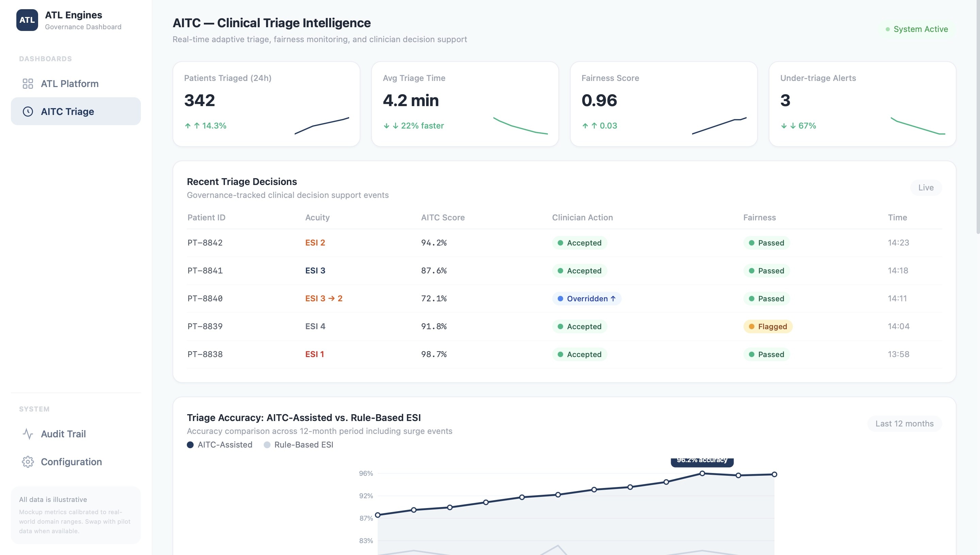Click the Configuration gear icon

coord(28,461)
